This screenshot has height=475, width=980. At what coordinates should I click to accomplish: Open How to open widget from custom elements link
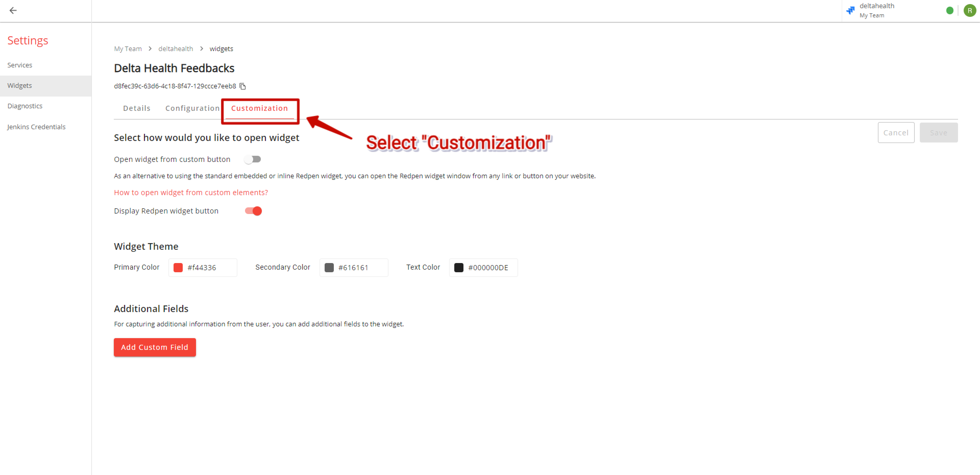click(191, 193)
